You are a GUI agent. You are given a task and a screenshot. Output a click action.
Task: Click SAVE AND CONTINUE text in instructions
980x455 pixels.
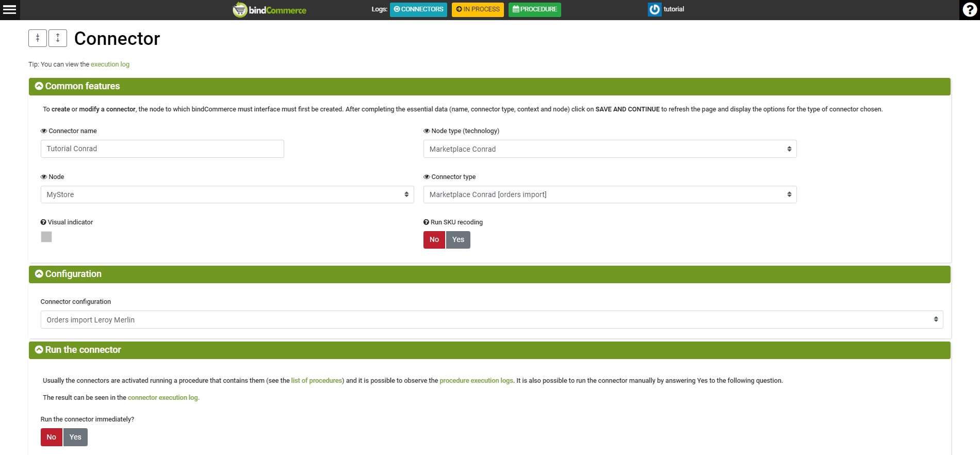click(627, 109)
